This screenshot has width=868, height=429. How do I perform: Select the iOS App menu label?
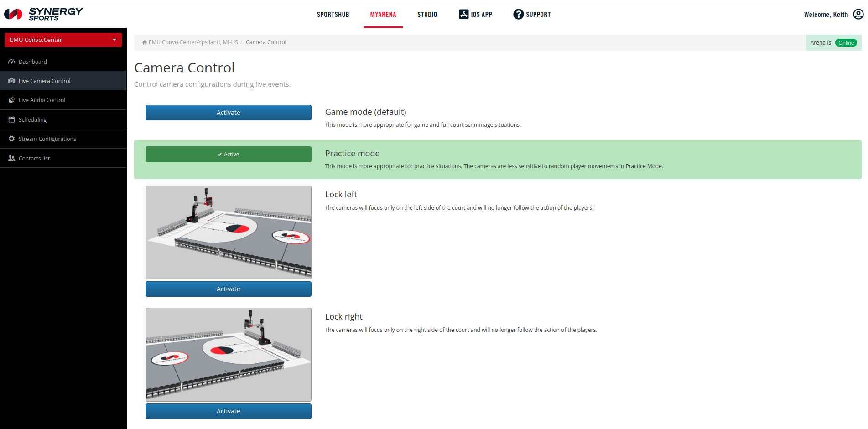pyautogui.click(x=482, y=15)
